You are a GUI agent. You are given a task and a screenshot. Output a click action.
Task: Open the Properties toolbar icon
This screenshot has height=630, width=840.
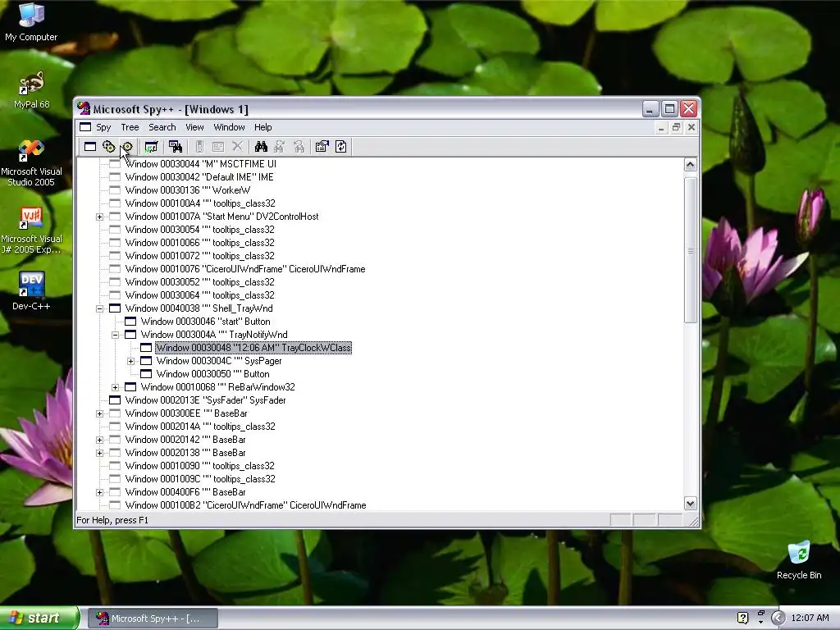tap(322, 147)
